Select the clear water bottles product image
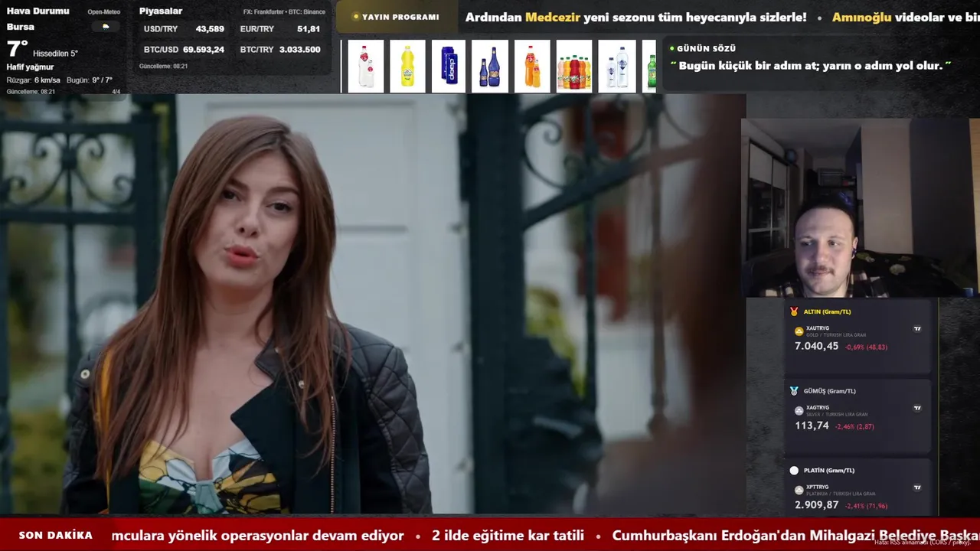The image size is (980, 551). (617, 67)
